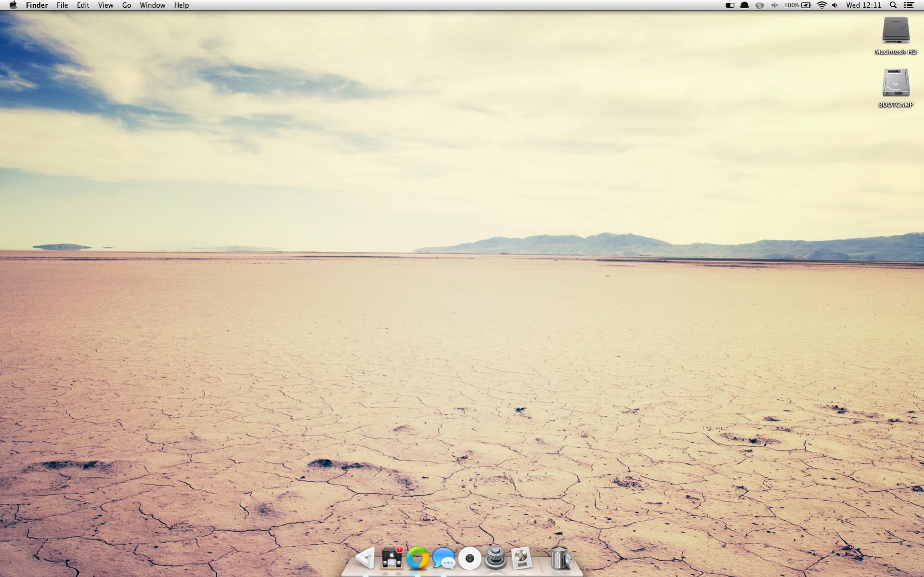Open the Edit menu

[83, 5]
